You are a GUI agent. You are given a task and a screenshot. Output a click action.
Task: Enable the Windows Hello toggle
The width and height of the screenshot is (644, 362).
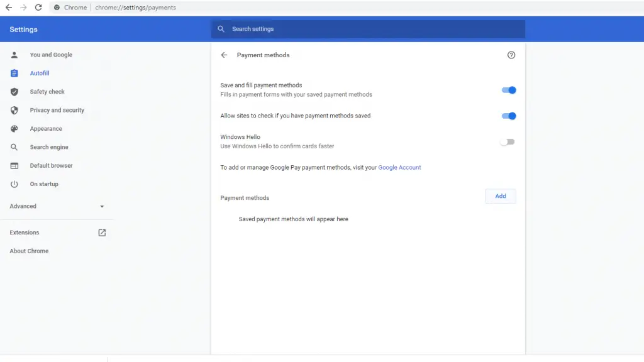click(x=508, y=141)
